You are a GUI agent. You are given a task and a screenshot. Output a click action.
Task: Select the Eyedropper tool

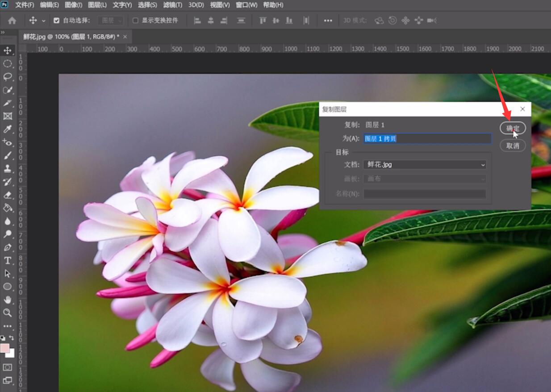click(8, 129)
